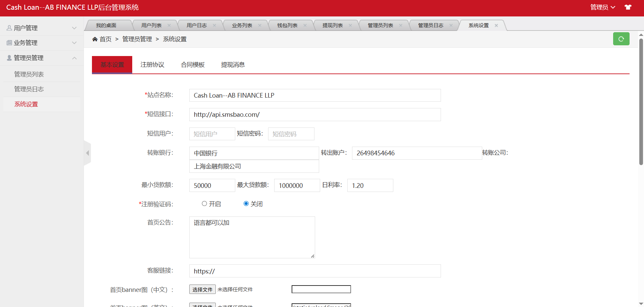Image resolution: width=644 pixels, height=307 pixels.
Task: Click the green refresh icon button
Action: tap(621, 39)
